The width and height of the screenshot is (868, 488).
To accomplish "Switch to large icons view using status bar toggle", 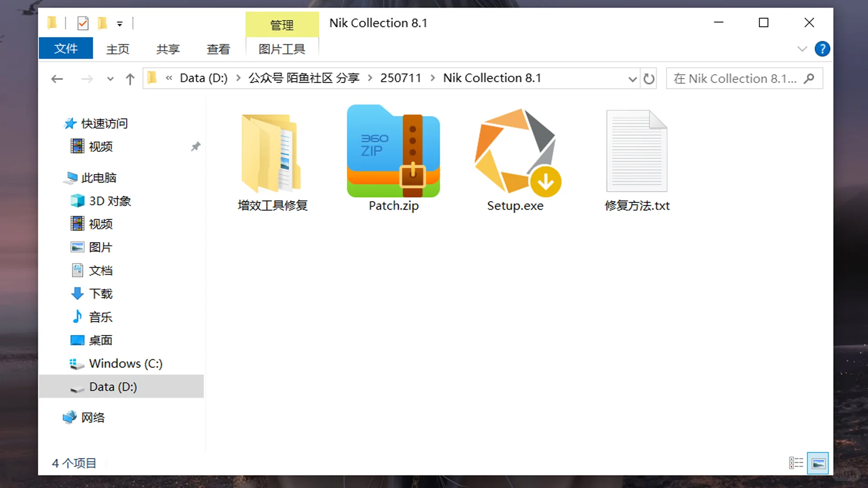I will [818, 462].
